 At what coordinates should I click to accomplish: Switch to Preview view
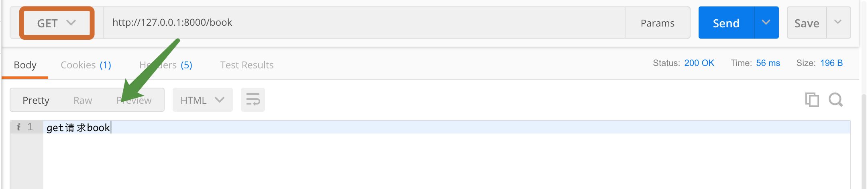point(134,100)
